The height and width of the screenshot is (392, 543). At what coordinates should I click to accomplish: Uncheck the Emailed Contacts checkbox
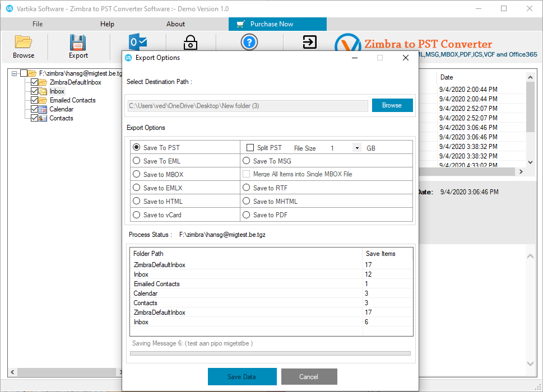pos(34,100)
